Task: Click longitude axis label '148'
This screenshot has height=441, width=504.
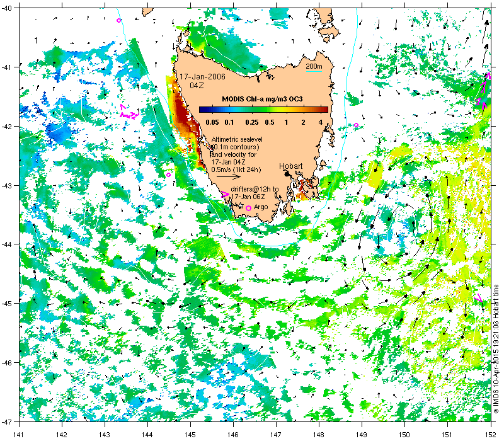Action: point(319,435)
